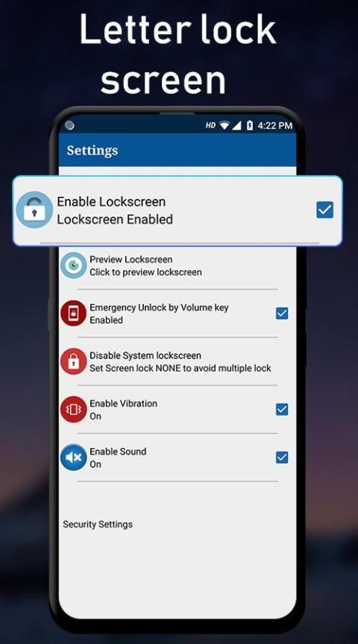Disable the Enable Sound checkbox

click(x=281, y=457)
